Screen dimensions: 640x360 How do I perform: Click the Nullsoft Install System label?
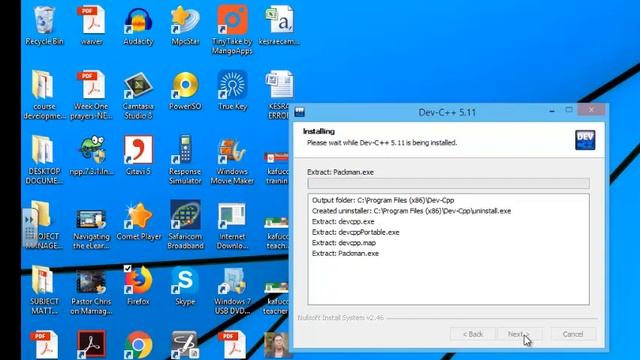340,318
